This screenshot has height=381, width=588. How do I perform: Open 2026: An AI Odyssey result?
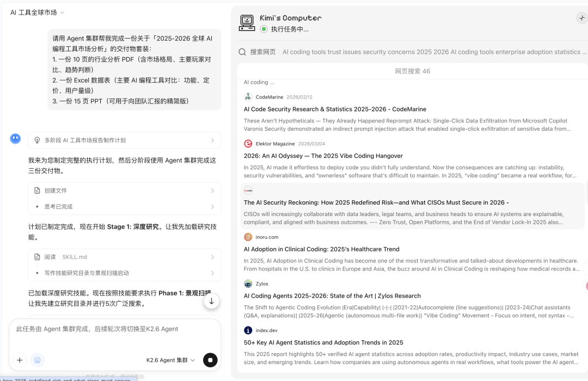pyautogui.click(x=323, y=156)
